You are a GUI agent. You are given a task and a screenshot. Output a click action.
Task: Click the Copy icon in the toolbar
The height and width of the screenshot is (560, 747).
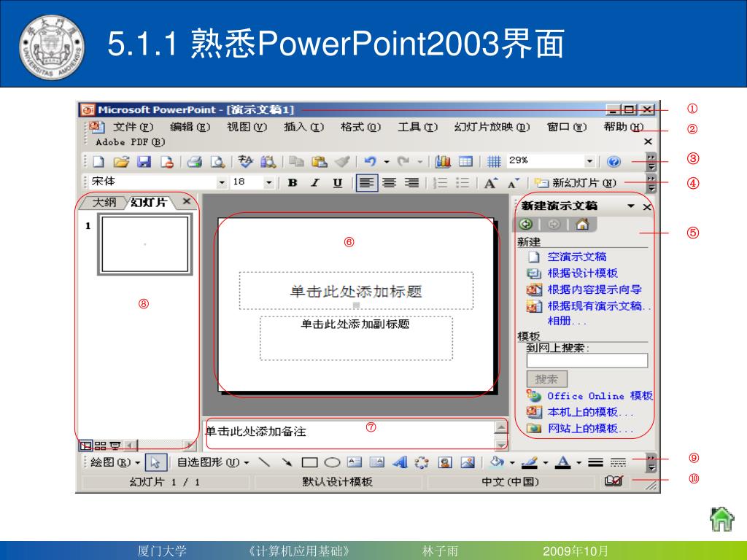click(x=297, y=161)
